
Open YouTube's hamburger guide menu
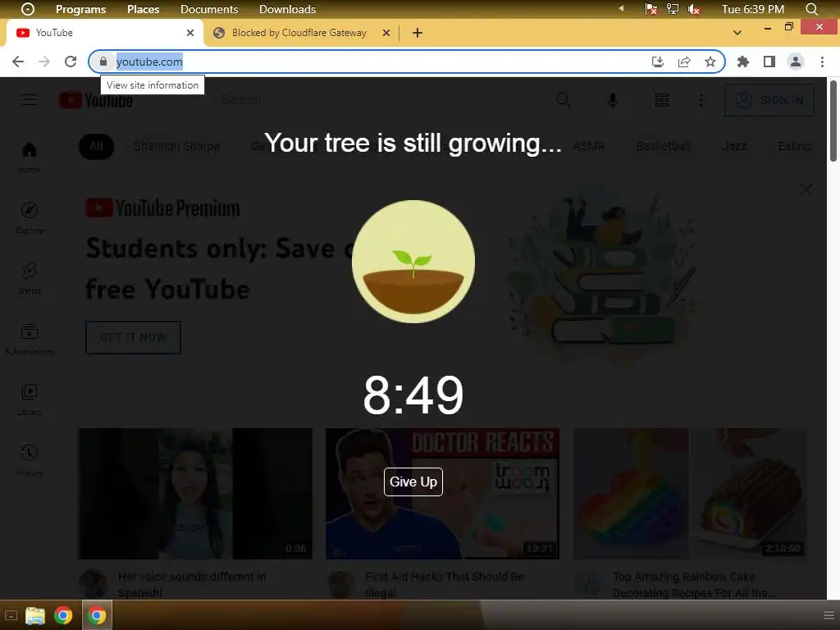[x=30, y=100]
